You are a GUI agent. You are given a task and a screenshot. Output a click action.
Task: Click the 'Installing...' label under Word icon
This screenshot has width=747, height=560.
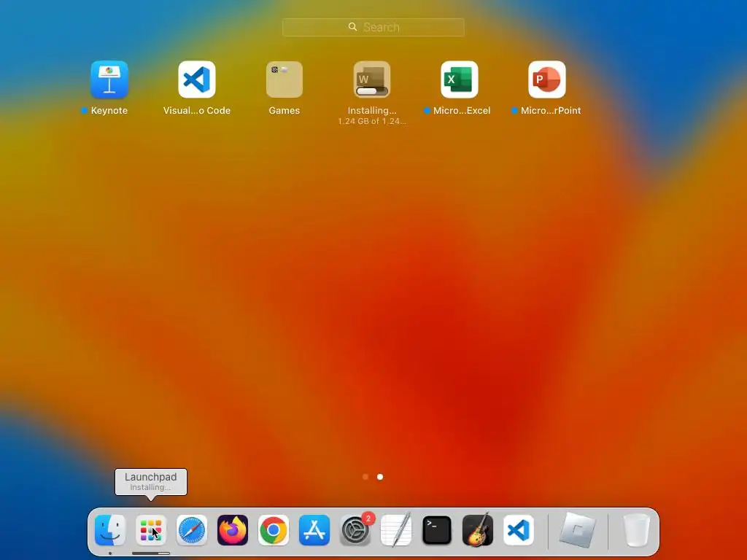tap(372, 111)
